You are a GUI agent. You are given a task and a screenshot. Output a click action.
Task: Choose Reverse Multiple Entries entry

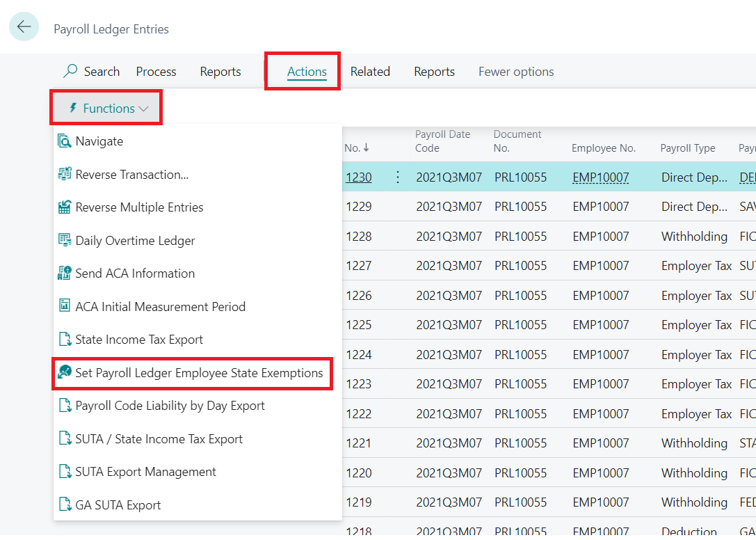pyautogui.click(x=139, y=207)
